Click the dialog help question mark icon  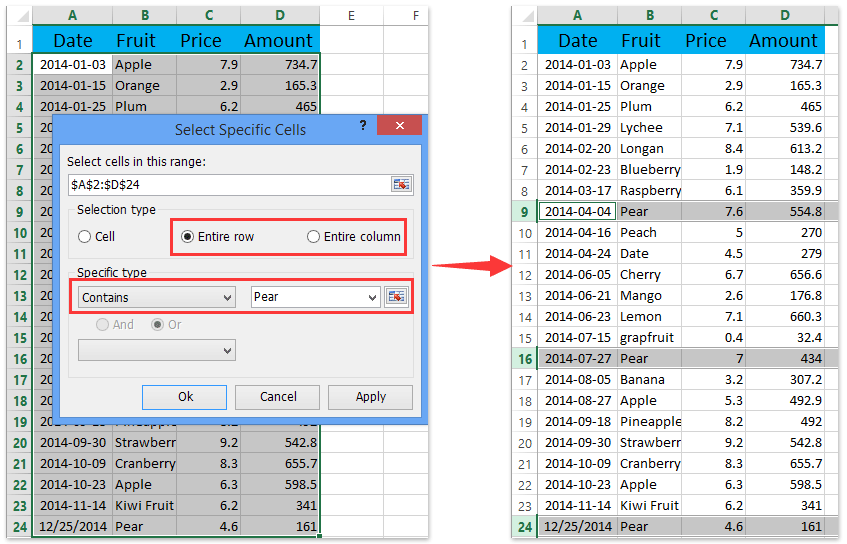point(362,127)
